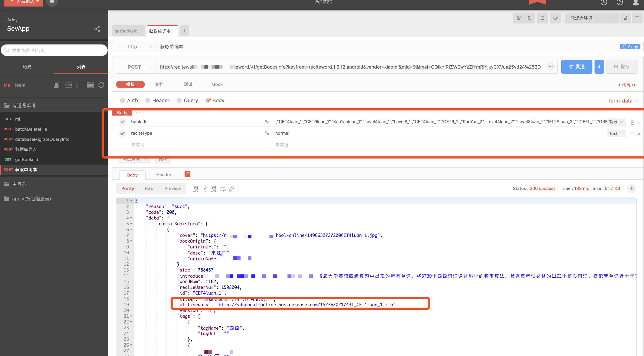
Task: Click the name and URL search field
Action: (54, 50)
